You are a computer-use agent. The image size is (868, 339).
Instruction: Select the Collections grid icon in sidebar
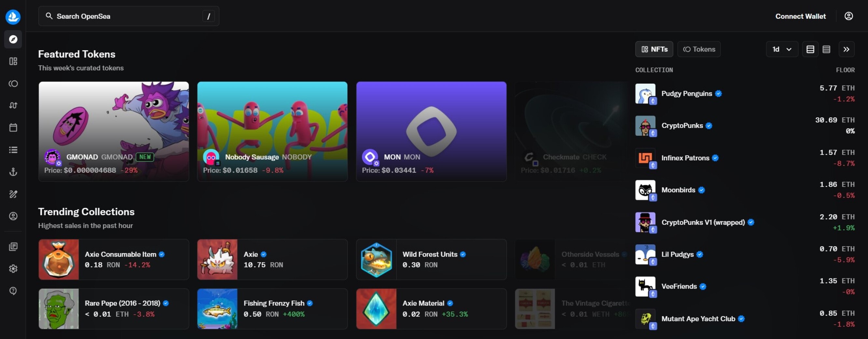pos(13,61)
